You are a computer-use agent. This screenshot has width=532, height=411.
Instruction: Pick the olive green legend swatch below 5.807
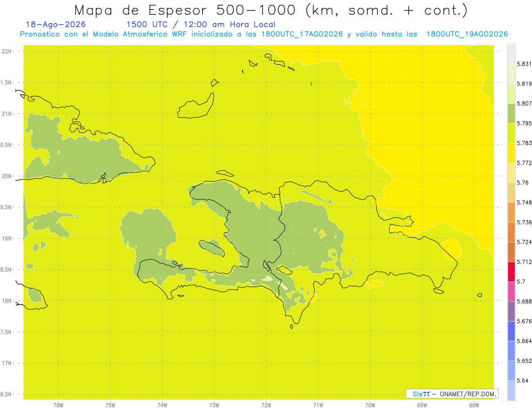pyautogui.click(x=511, y=113)
